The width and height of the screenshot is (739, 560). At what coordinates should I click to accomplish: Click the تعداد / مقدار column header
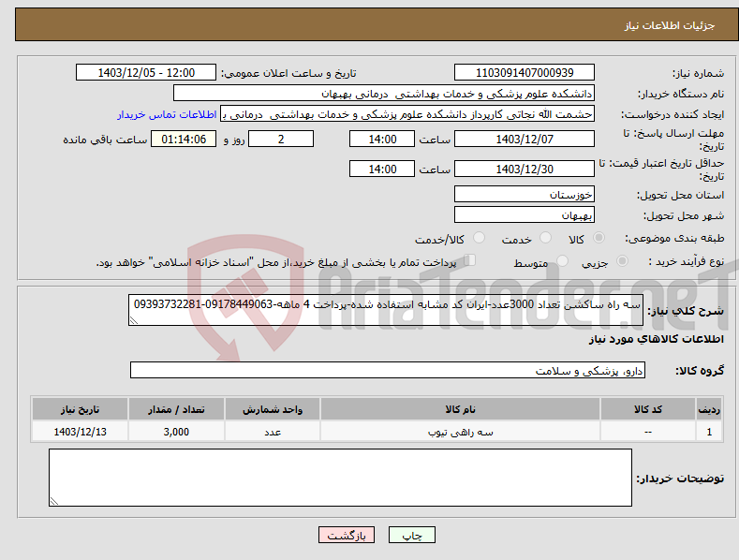point(176,409)
